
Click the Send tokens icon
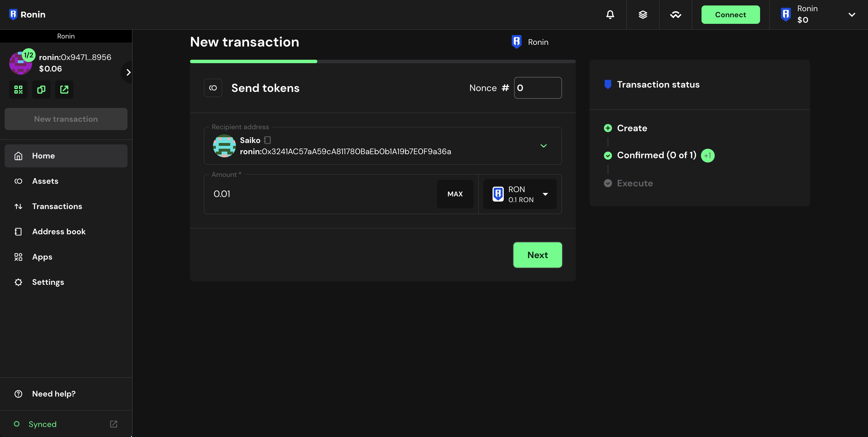click(213, 88)
